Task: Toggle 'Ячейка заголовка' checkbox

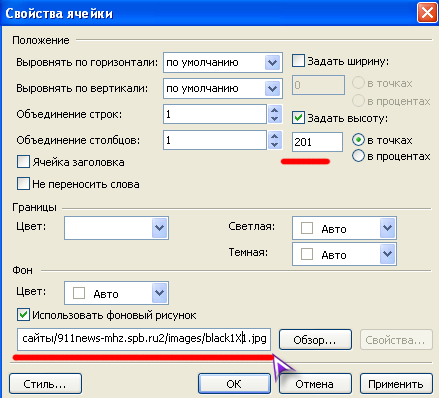Action: pyautogui.click(x=23, y=162)
